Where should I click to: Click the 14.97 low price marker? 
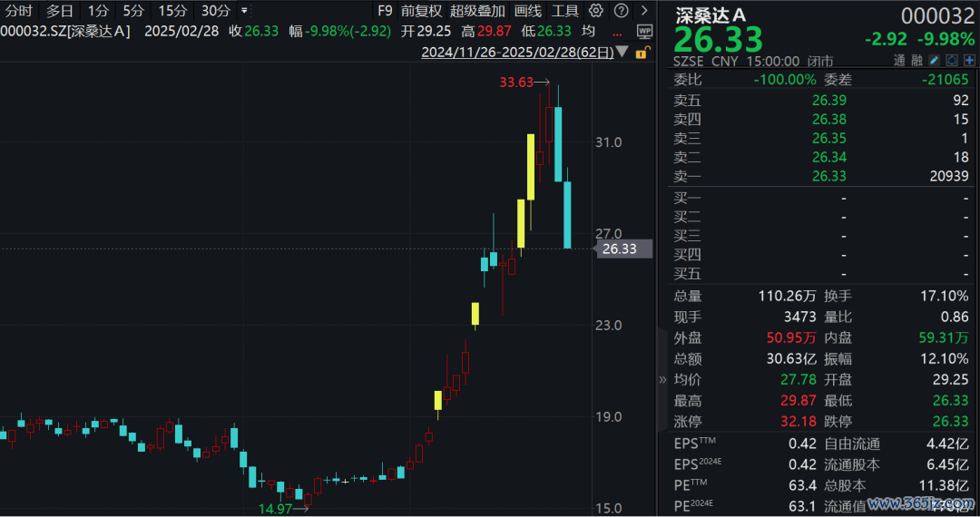click(275, 509)
